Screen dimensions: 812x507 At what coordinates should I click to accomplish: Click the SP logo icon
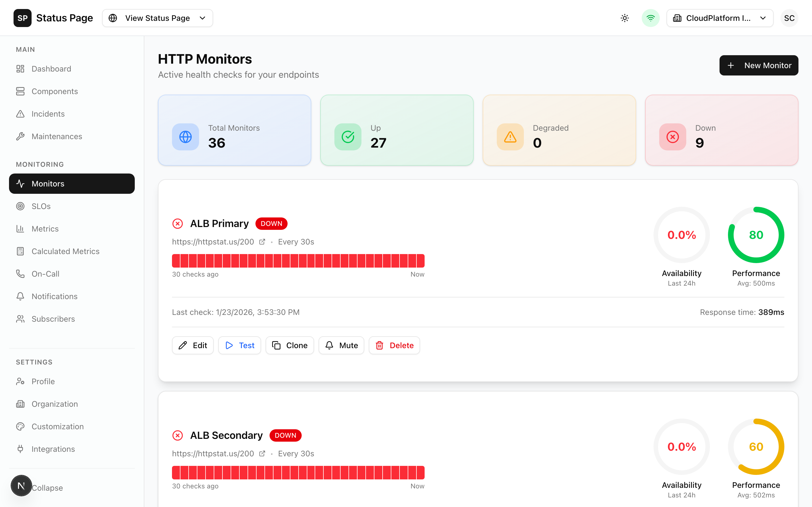(x=22, y=18)
